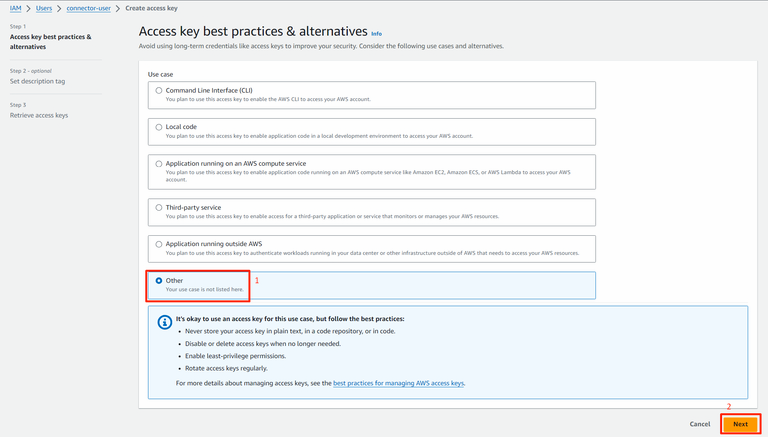Screen dimensions: 768x437
Task: Click the chevron right after the connector-user breadcrumb
Action: pyautogui.click(x=117, y=7)
